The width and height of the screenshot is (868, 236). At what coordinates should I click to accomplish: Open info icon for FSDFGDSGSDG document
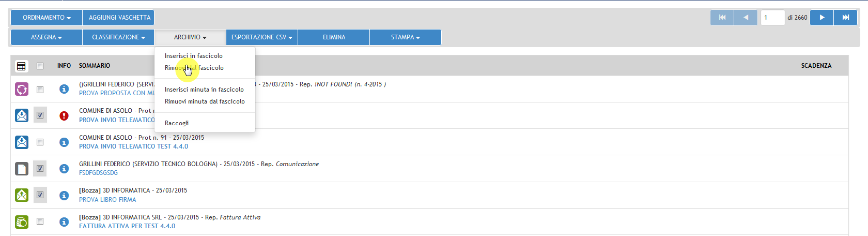point(64,169)
